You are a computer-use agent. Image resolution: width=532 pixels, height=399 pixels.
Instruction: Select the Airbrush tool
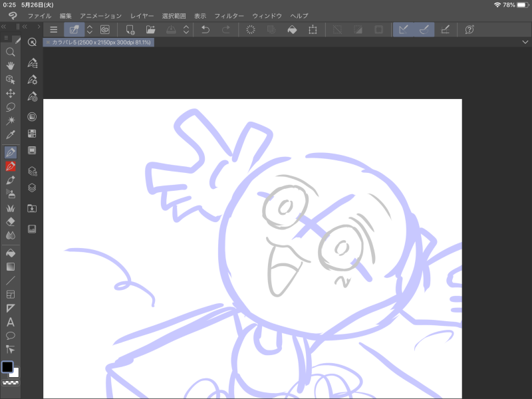(11, 194)
